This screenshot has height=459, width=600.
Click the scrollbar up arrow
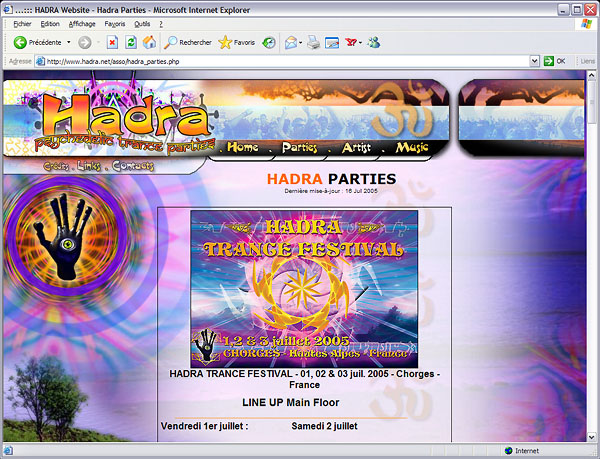[592, 75]
